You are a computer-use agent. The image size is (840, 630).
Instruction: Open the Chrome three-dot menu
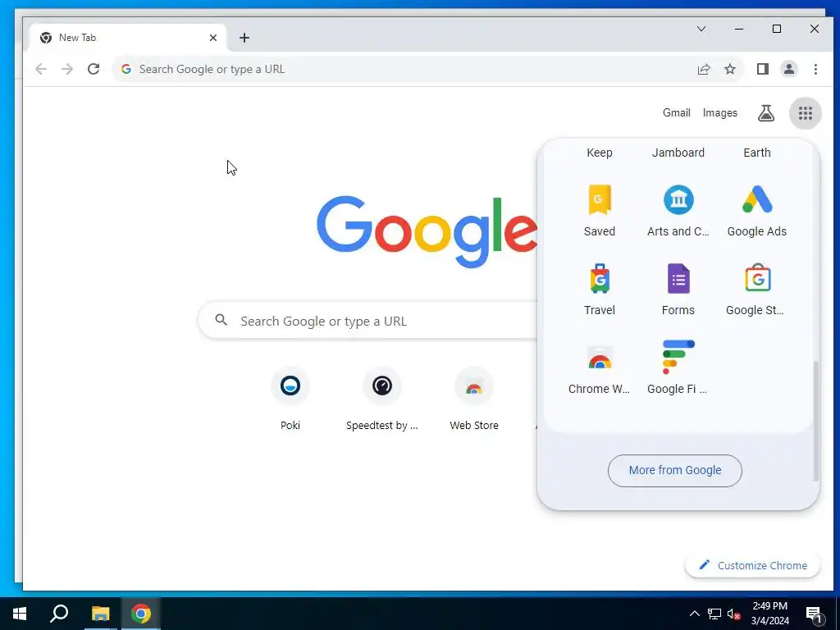815,69
